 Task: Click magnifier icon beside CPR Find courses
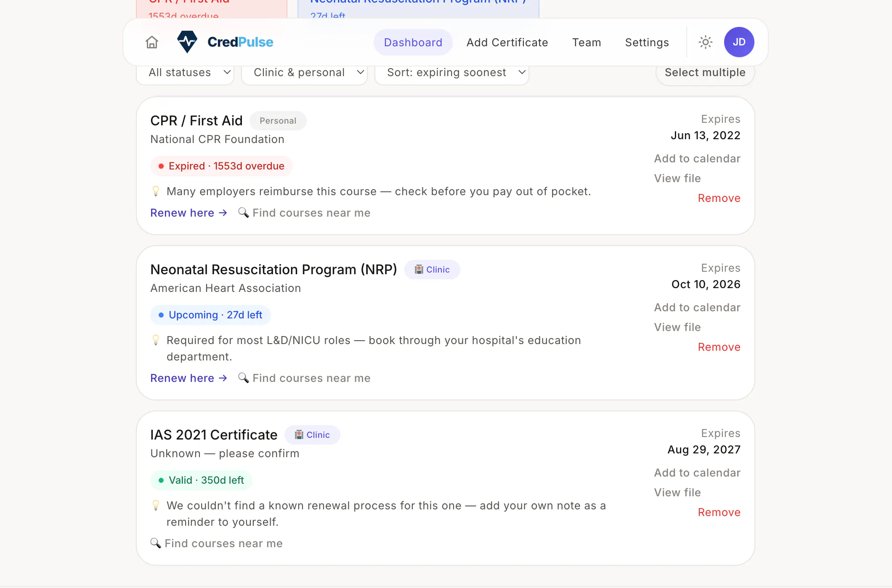tap(243, 212)
